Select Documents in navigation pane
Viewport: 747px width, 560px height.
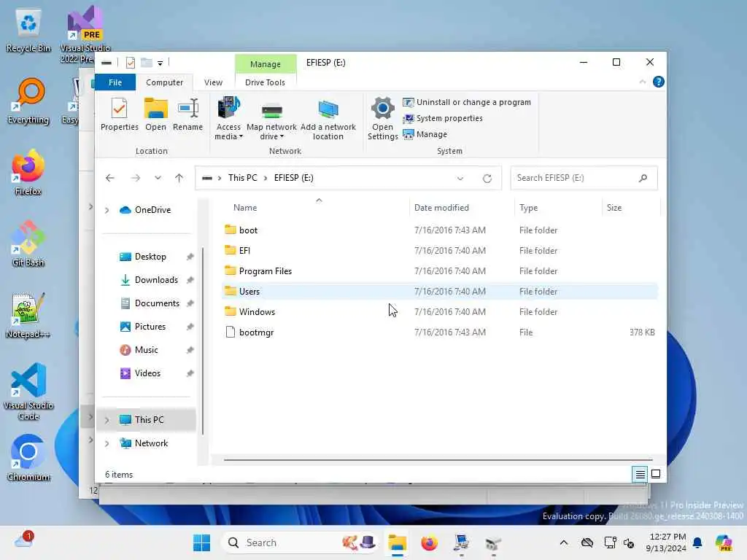pyautogui.click(x=150, y=303)
